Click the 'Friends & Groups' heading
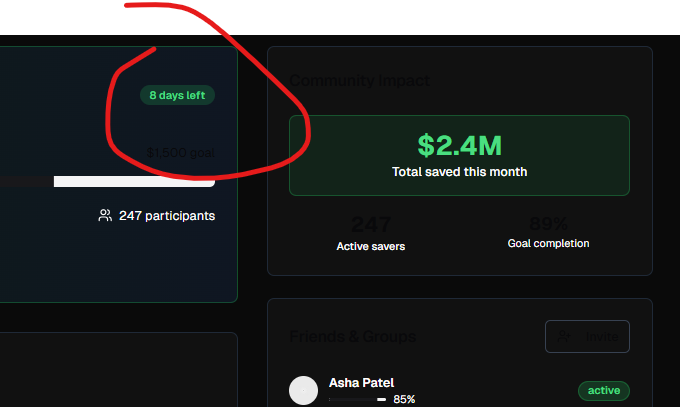 pyautogui.click(x=353, y=336)
